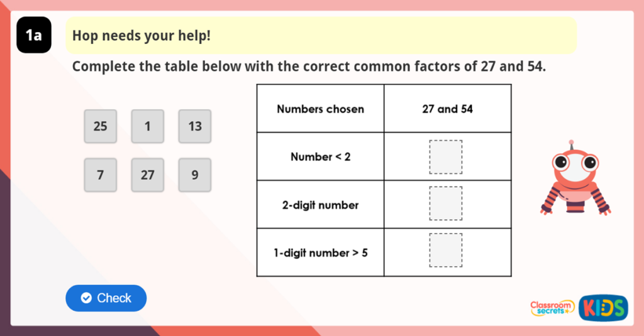Viewport: 644px width, 336px height.
Task: Choose the number 7 tile
Action: click(101, 175)
